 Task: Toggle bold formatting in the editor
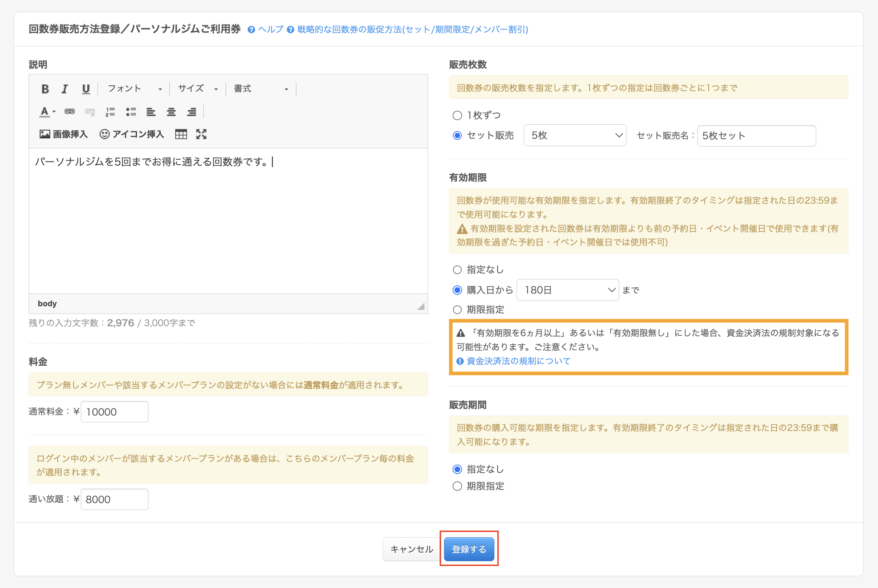pyautogui.click(x=45, y=89)
